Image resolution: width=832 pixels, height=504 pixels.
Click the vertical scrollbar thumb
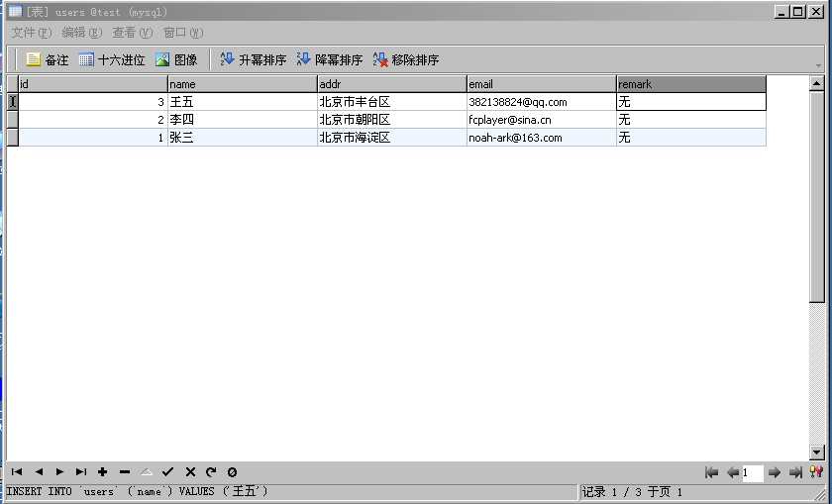point(816,197)
